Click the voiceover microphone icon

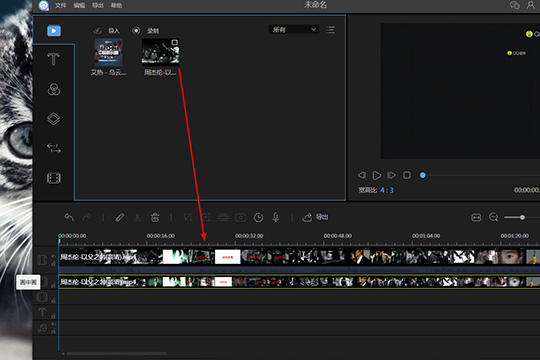276,217
